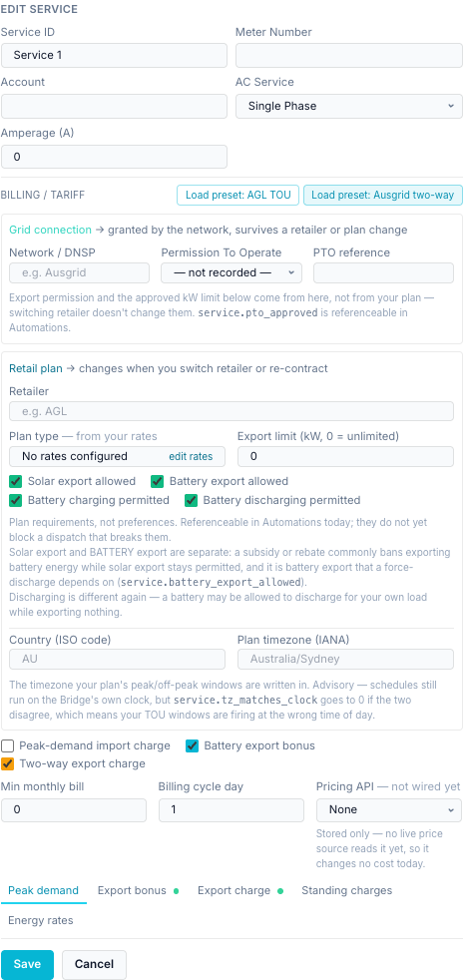The height and width of the screenshot is (980, 463).
Task: Toggle Battery export bonus checkbox
Action: 193,745
